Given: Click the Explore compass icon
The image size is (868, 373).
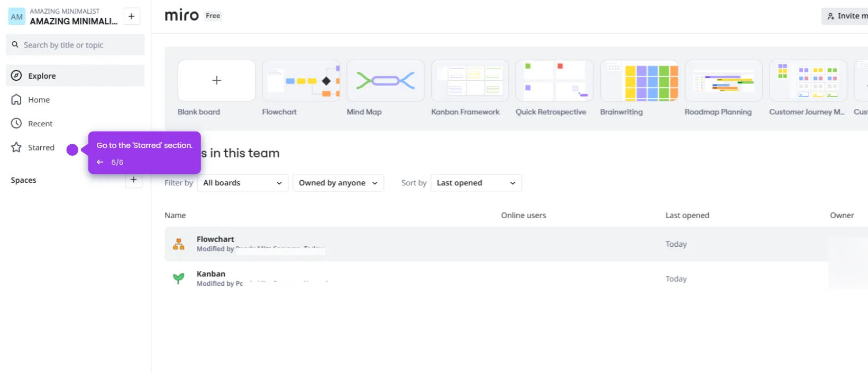Looking at the screenshot, I should tap(16, 76).
